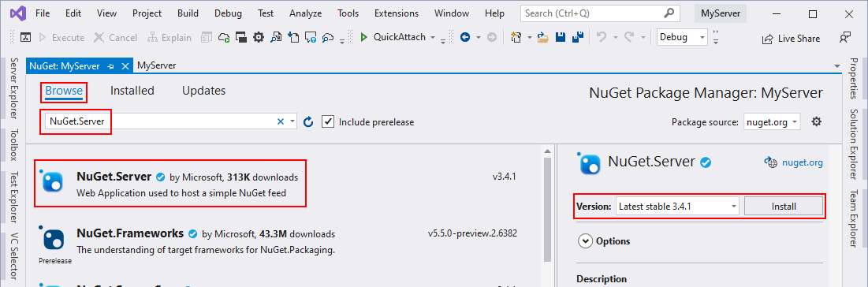This screenshot has height=287, width=868.
Task: Click the Open File folder icon
Action: [x=543, y=38]
